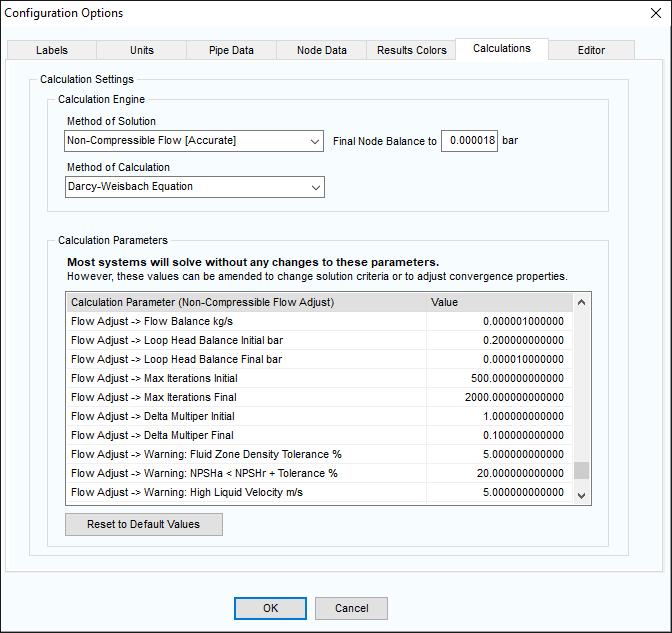672x633 pixels.
Task: Click the Final Node Balance input field
Action: [469, 141]
